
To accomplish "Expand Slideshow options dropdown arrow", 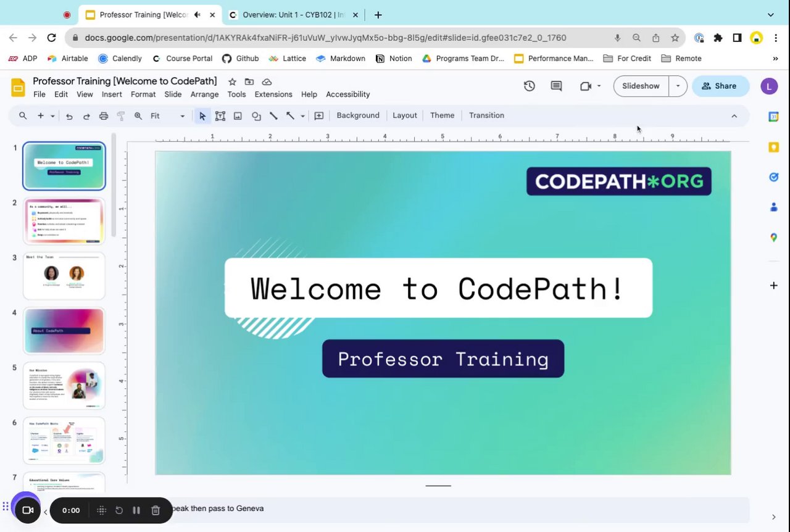I will coord(678,86).
